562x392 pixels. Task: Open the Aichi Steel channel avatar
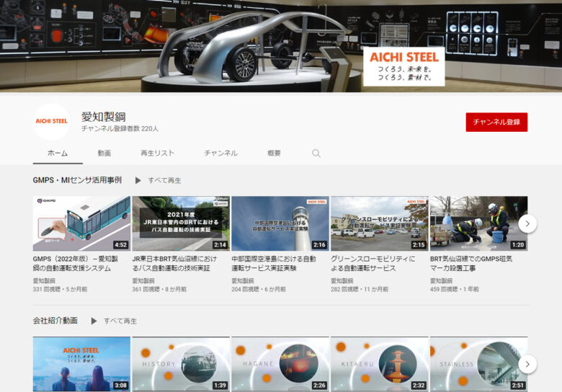point(51,121)
